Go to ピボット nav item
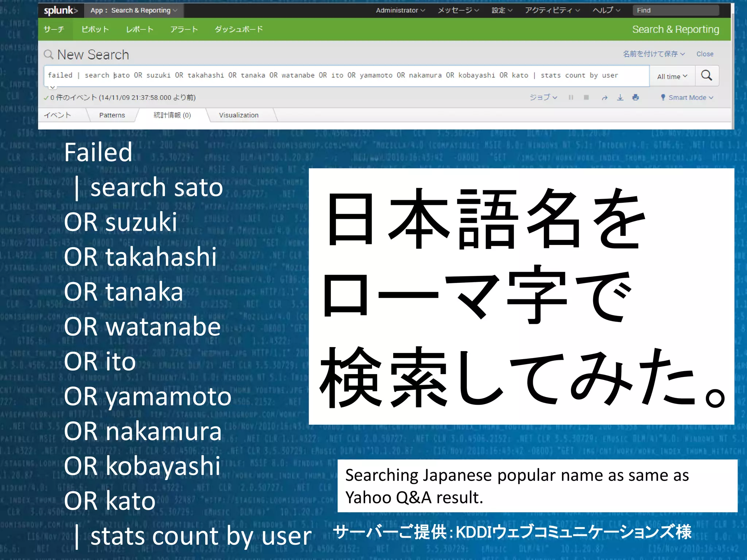The height and width of the screenshot is (560, 747). tap(95, 29)
